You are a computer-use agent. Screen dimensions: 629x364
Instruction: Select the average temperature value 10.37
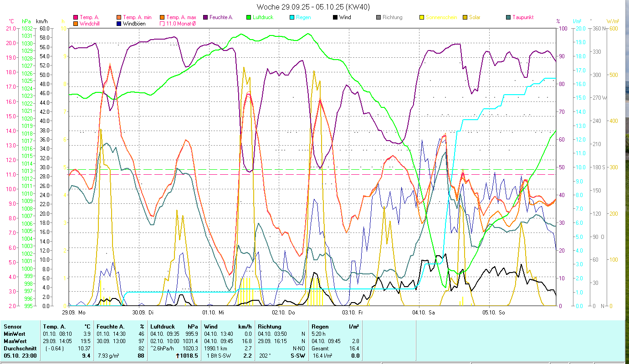click(x=84, y=349)
